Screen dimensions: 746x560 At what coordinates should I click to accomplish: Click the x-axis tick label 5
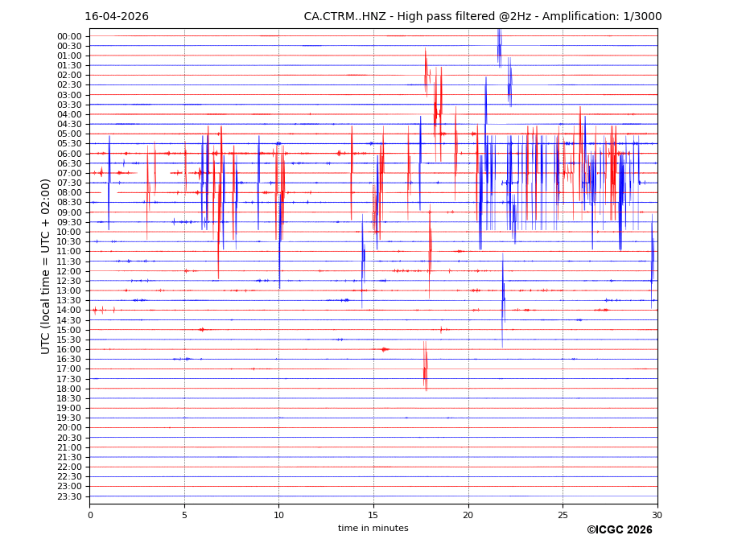pyautogui.click(x=184, y=515)
